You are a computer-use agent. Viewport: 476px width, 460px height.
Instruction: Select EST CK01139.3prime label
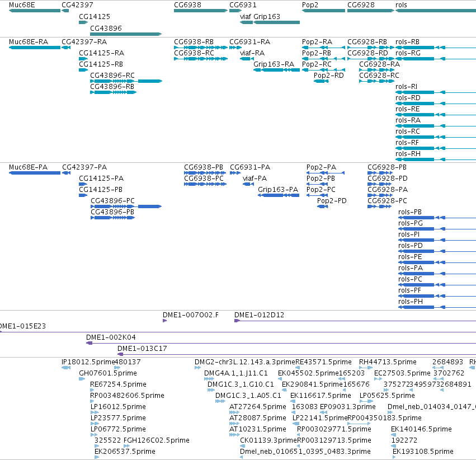point(268,440)
